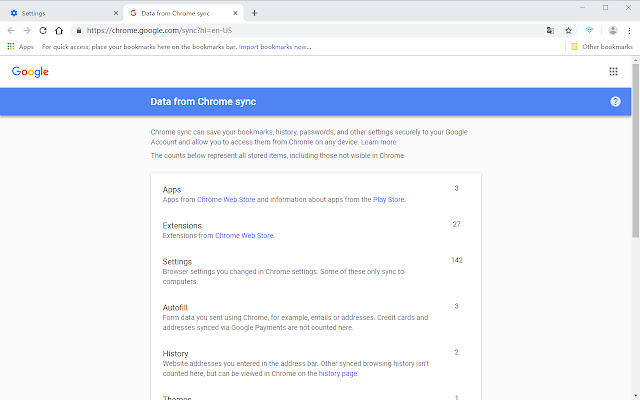Image resolution: width=640 pixels, height=400 pixels.
Task: Open the Chrome three-dot menu
Action: pyautogui.click(x=629, y=30)
